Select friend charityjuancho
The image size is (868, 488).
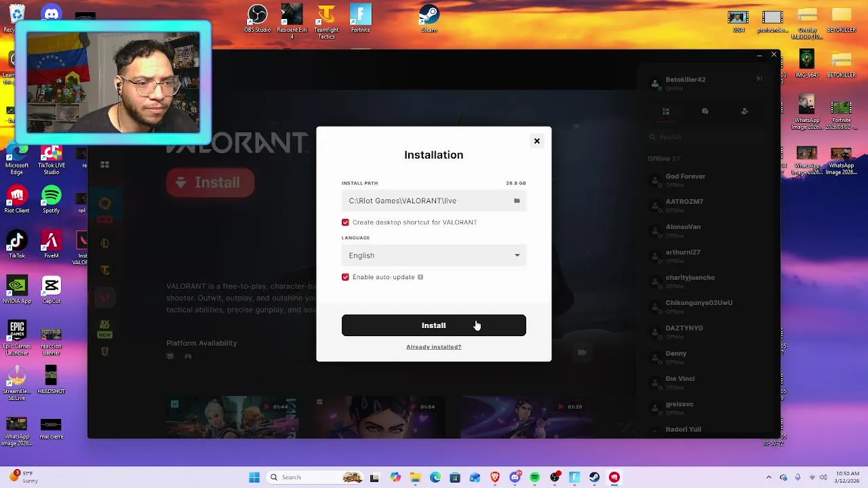[x=705, y=281]
